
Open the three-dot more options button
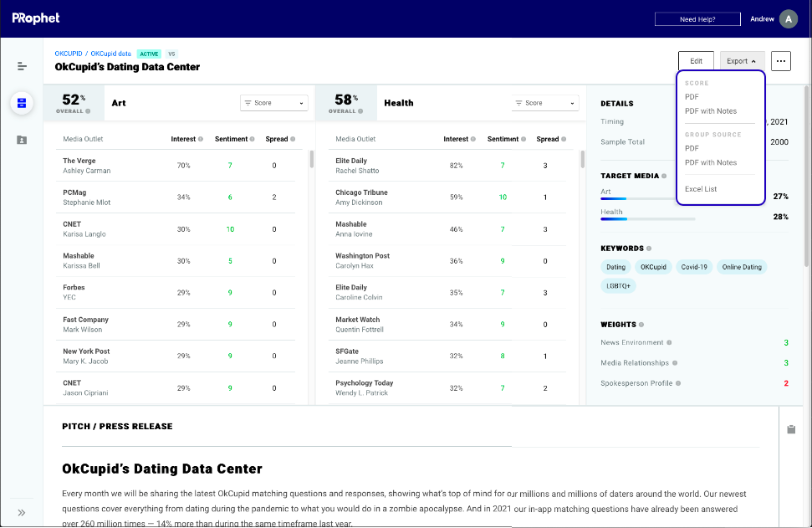781,61
